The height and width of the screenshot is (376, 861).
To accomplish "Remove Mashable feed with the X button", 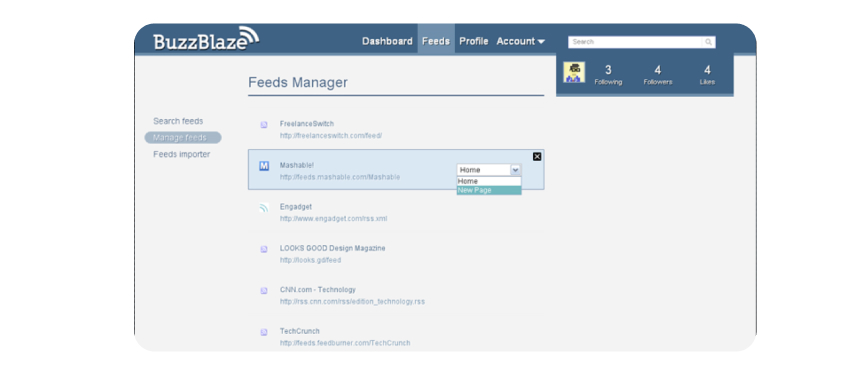I will (x=537, y=156).
